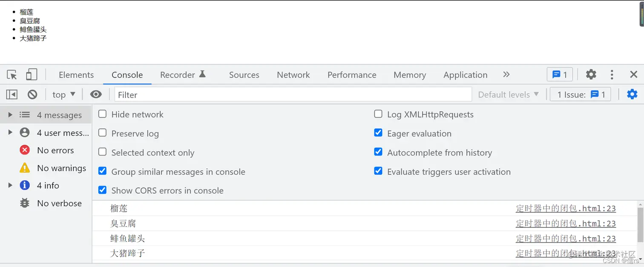The height and width of the screenshot is (267, 644).
Task: Enable the Hide network checkbox
Action: pyautogui.click(x=103, y=114)
